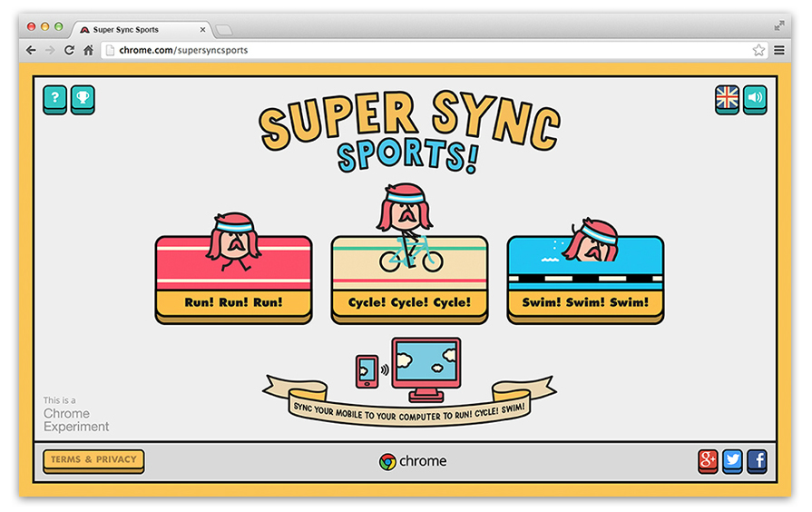
Task: Open the trophy leaderboard button
Action: point(83,99)
